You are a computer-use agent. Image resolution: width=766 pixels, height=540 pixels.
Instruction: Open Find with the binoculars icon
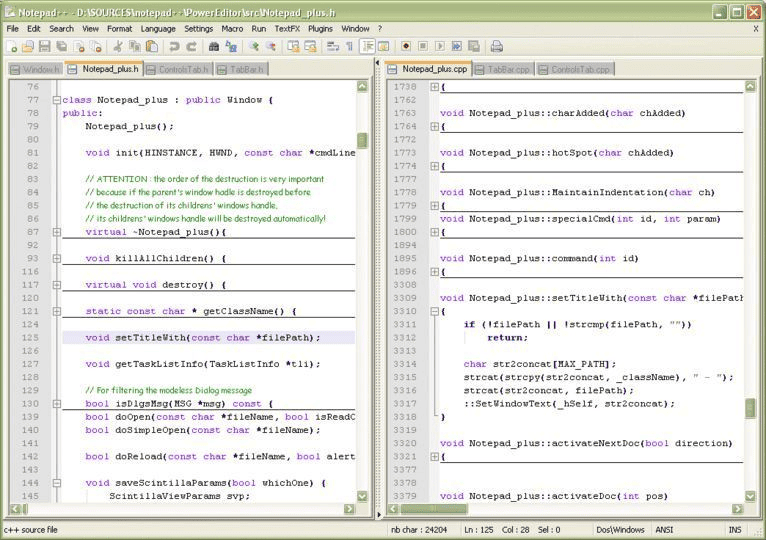click(213, 46)
